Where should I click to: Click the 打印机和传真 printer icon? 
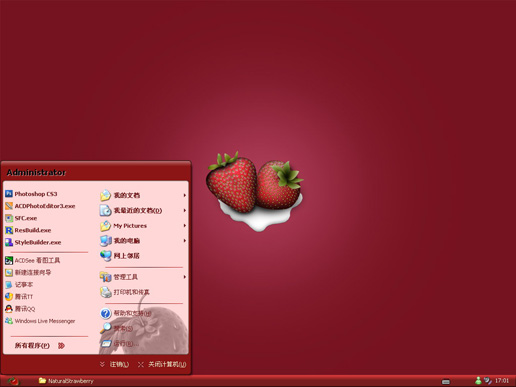(x=105, y=292)
